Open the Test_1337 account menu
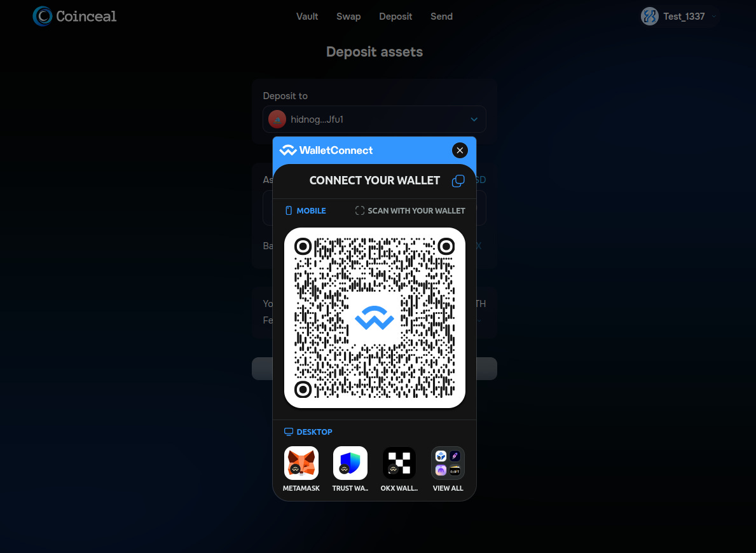Image resolution: width=756 pixels, height=553 pixels. tap(680, 17)
